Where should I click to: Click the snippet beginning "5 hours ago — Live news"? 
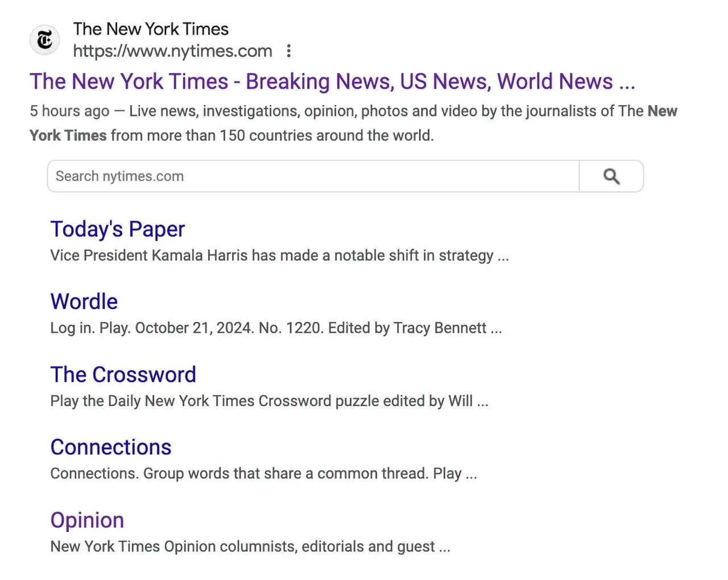point(353,123)
